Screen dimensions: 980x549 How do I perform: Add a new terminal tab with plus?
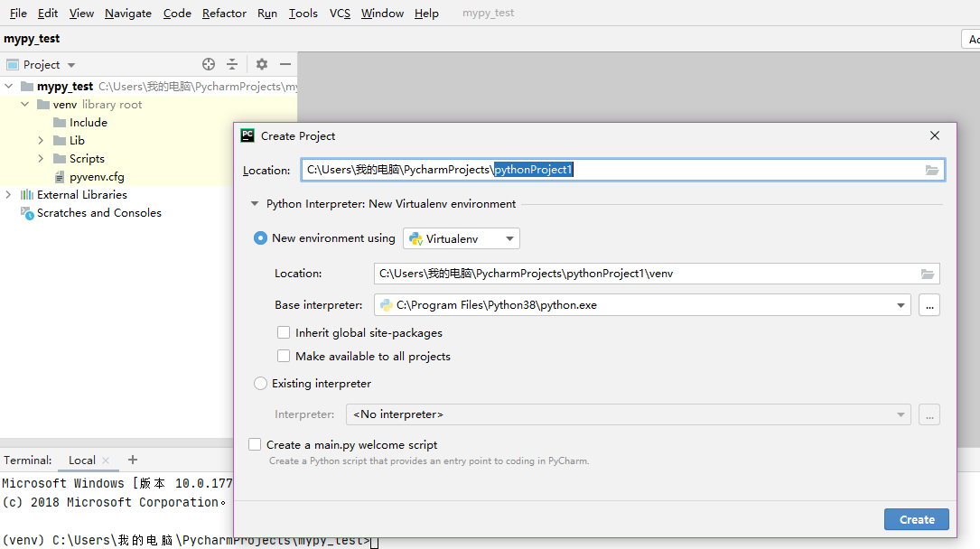pos(133,460)
